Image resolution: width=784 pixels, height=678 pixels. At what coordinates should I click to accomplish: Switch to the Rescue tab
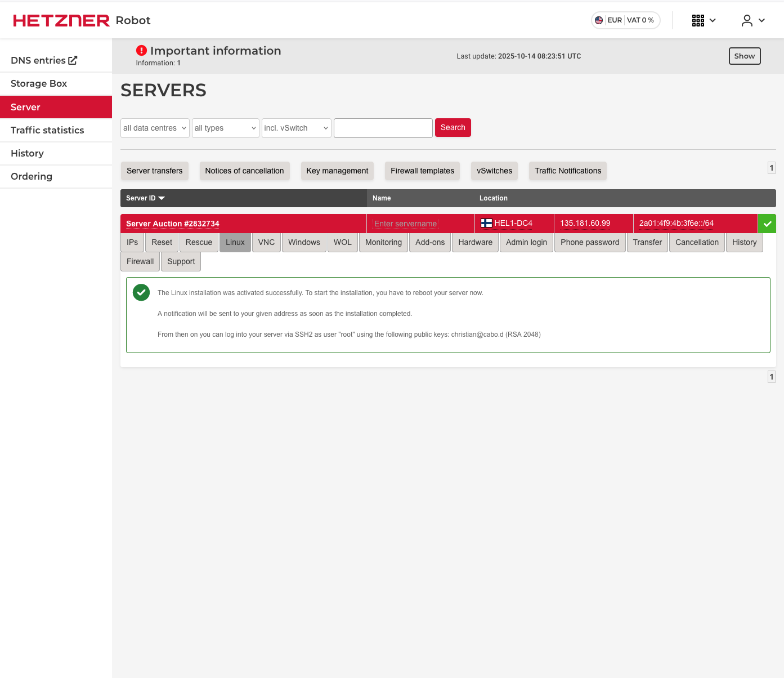(x=199, y=242)
